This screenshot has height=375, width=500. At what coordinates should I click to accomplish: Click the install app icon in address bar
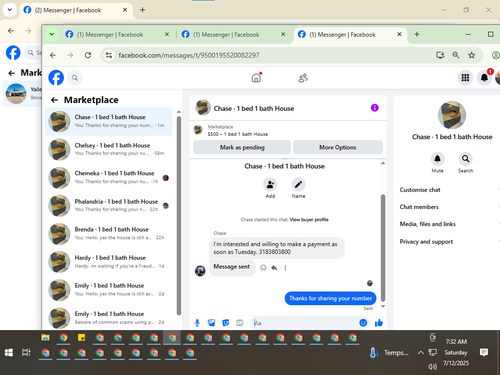[x=440, y=55]
